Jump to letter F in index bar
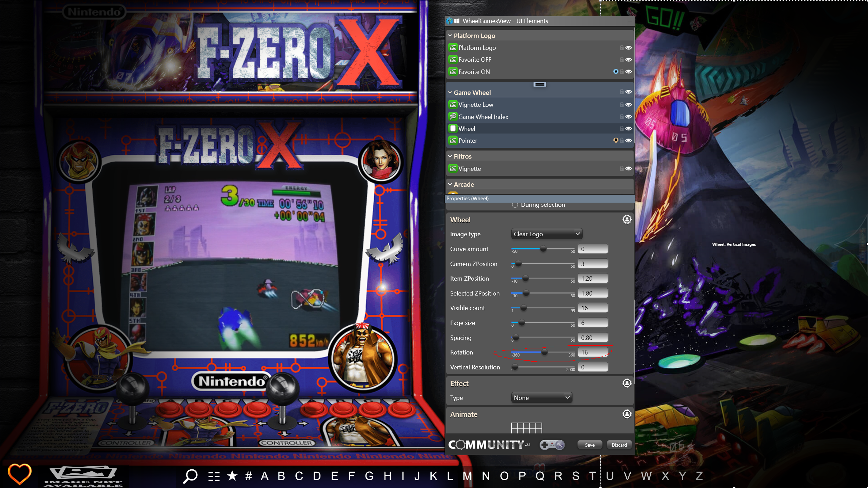This screenshot has height=488, width=868. 352,476
